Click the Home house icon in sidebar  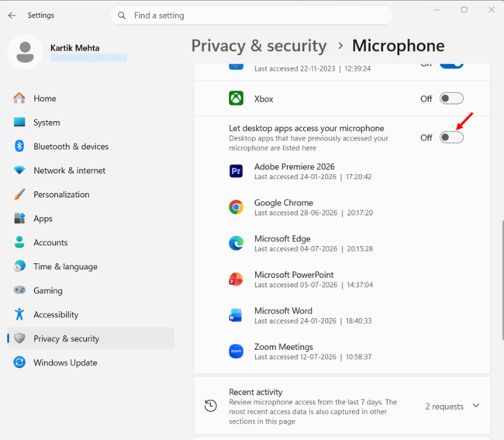[x=19, y=98]
